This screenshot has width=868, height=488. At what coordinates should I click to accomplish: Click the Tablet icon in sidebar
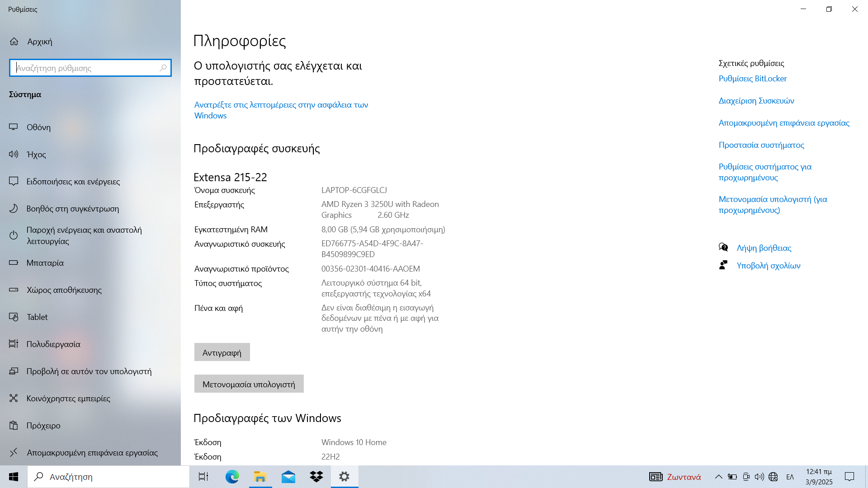point(14,317)
